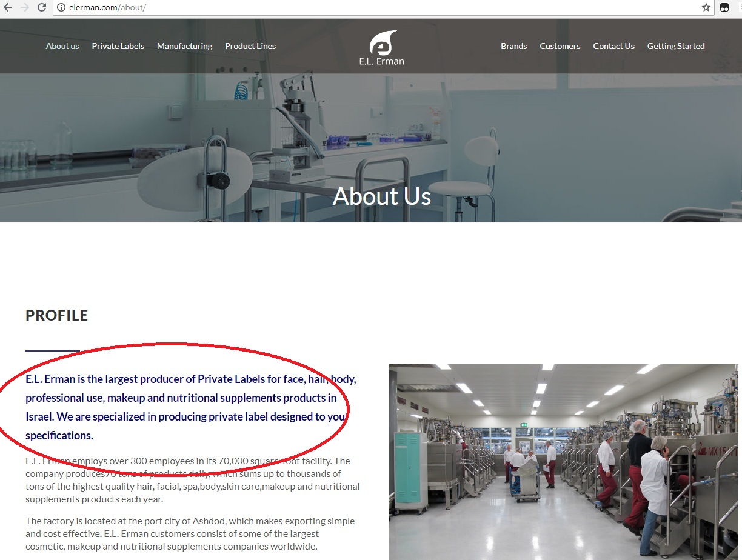This screenshot has height=560, width=742.
Task: Select Product Lines in the navigation
Action: click(250, 46)
